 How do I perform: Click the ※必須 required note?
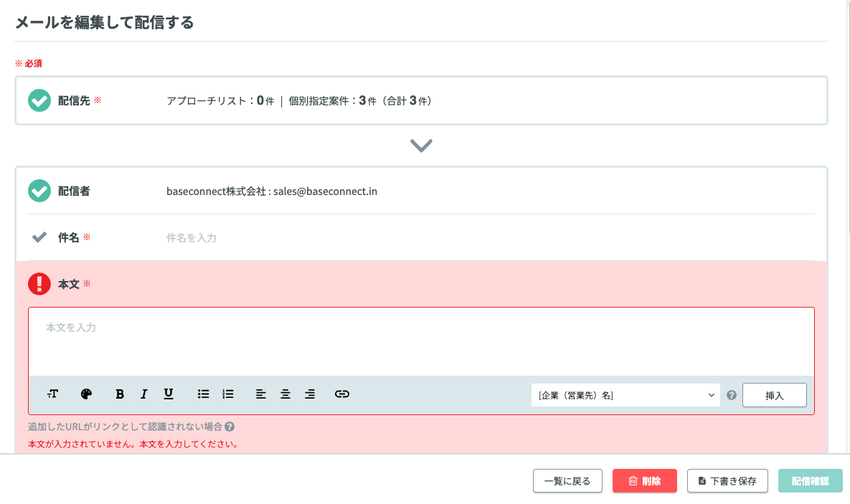pyautogui.click(x=28, y=63)
